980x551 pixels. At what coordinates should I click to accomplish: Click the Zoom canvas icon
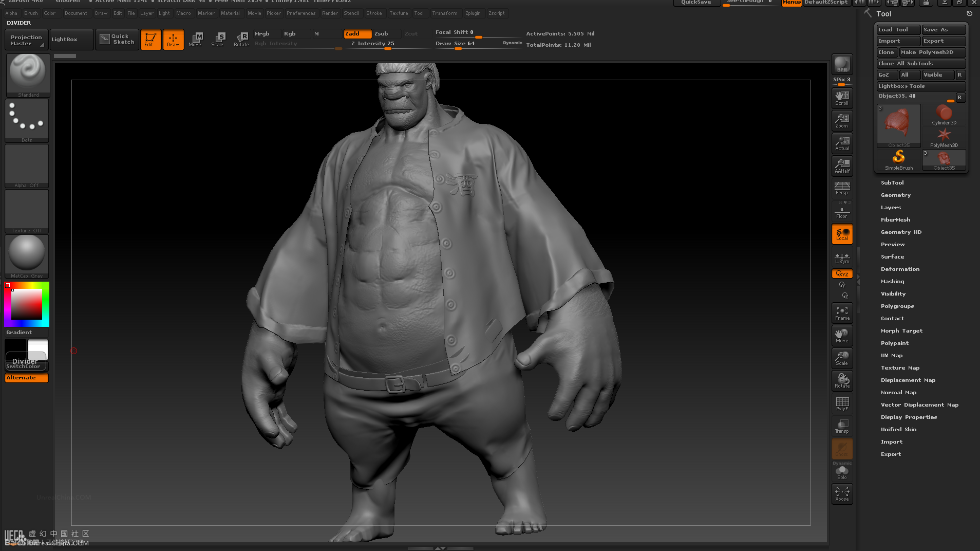(842, 120)
